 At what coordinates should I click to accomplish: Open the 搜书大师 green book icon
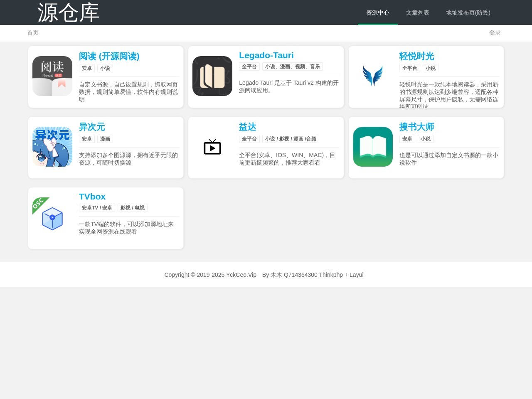(373, 147)
